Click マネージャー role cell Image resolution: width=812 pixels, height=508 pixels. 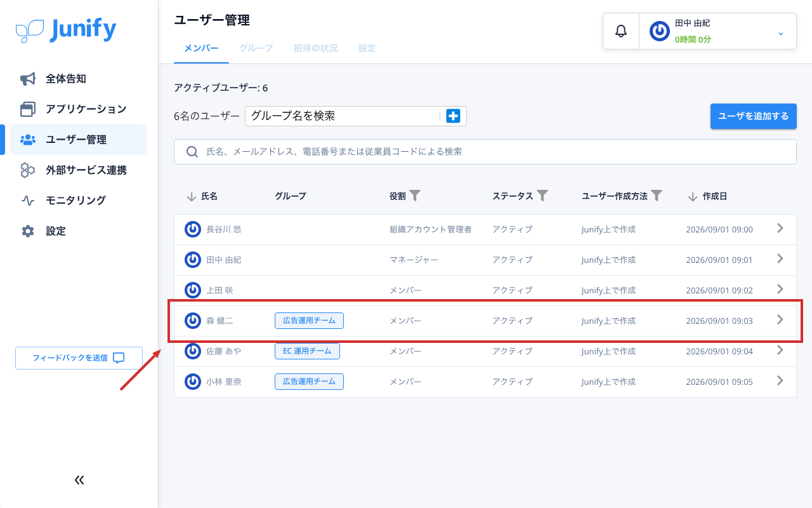tap(414, 260)
